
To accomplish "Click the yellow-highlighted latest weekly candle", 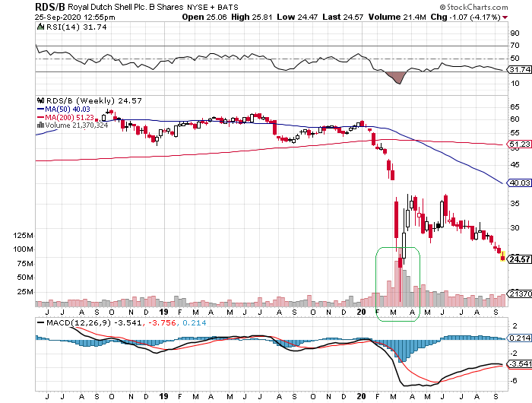I will 503,256.
